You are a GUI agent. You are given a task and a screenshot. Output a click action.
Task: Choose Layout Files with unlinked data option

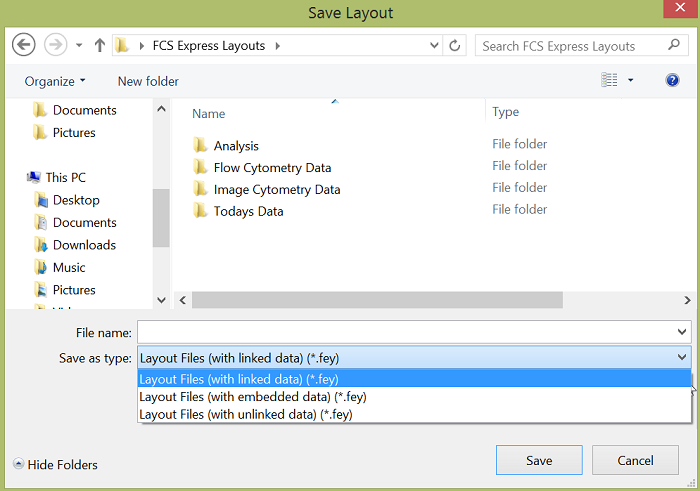(x=246, y=414)
